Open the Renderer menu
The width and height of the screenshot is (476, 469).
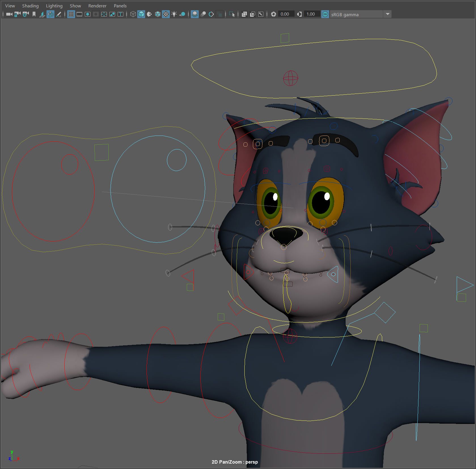(97, 6)
